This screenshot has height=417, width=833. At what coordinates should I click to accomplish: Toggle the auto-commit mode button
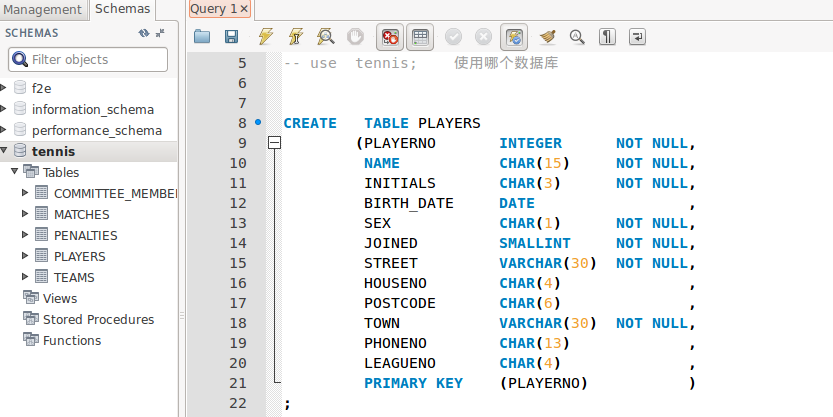[514, 37]
